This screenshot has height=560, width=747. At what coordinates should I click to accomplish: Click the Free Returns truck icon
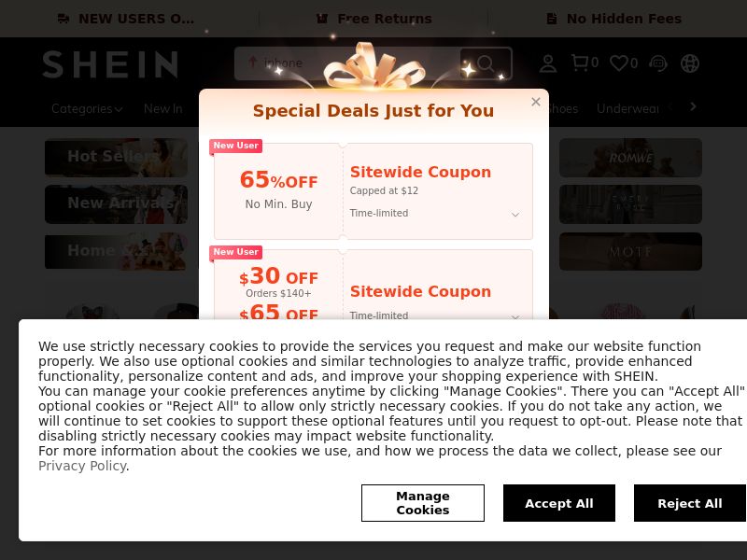point(321,18)
